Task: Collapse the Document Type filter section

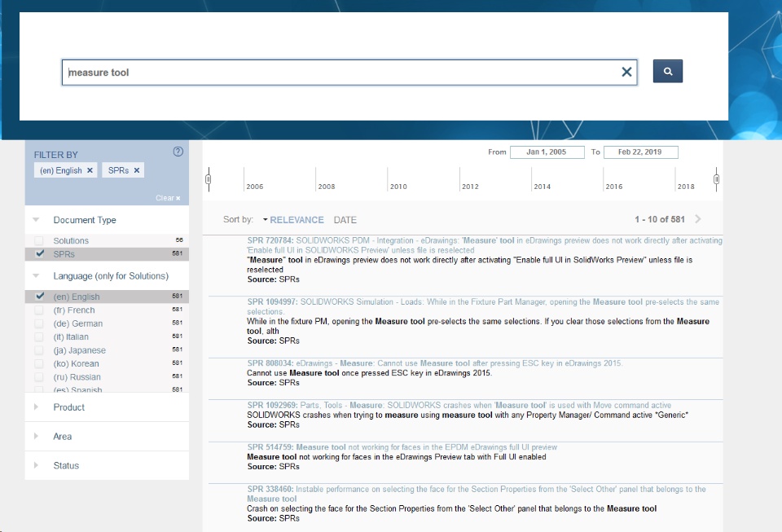Action: click(36, 220)
